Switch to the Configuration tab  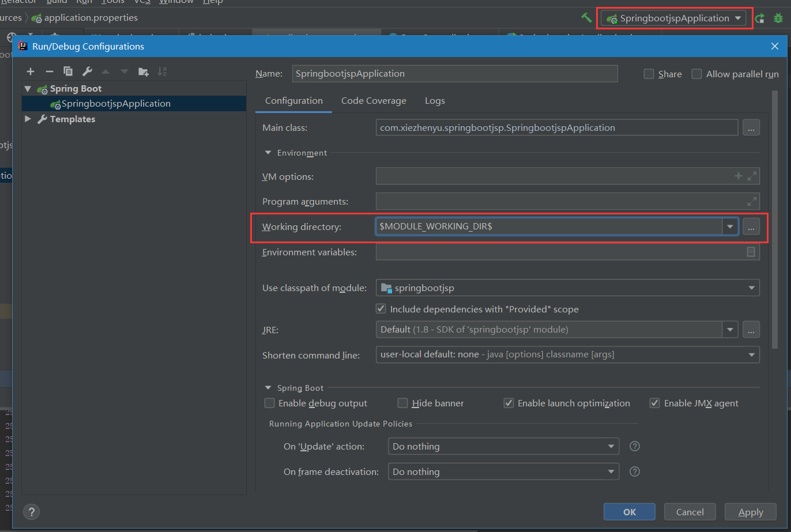pyautogui.click(x=294, y=100)
